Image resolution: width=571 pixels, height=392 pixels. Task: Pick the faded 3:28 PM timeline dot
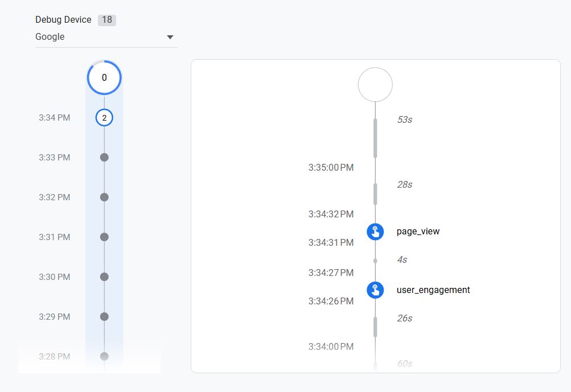tap(104, 357)
